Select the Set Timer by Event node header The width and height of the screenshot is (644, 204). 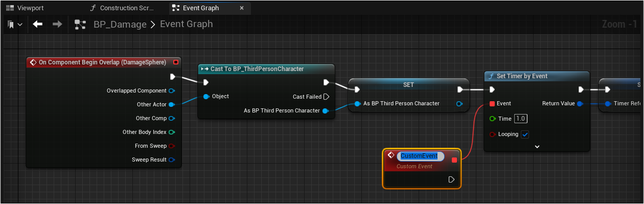pos(537,76)
